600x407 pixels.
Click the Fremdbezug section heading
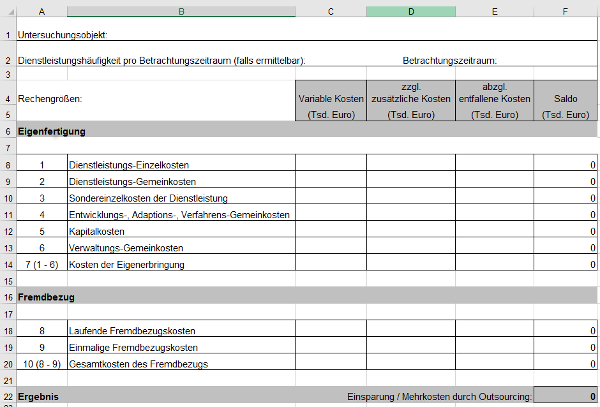[46, 297]
